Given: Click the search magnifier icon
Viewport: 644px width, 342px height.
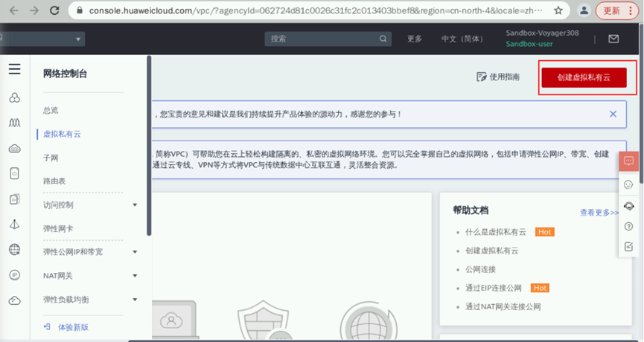Looking at the screenshot, I should pyautogui.click(x=383, y=39).
